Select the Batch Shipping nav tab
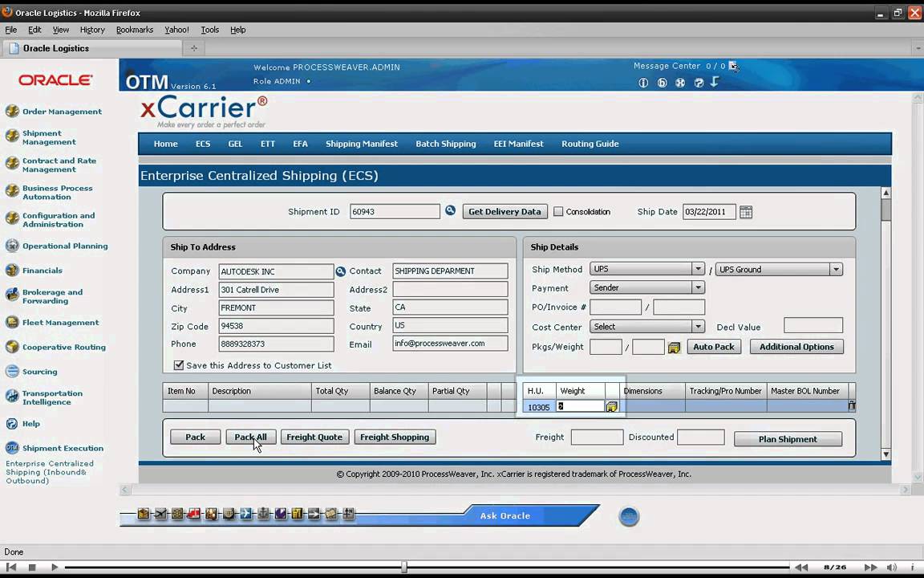 pos(445,144)
